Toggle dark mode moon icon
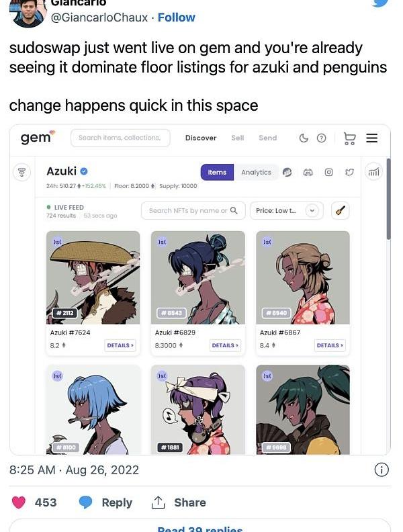 pos(304,138)
